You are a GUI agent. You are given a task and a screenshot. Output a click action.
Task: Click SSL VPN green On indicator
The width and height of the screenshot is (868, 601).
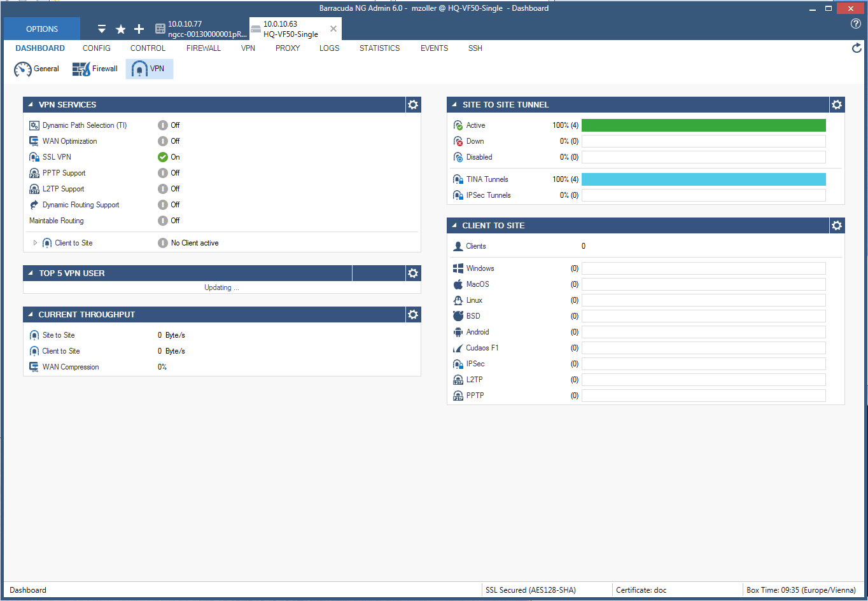click(163, 157)
